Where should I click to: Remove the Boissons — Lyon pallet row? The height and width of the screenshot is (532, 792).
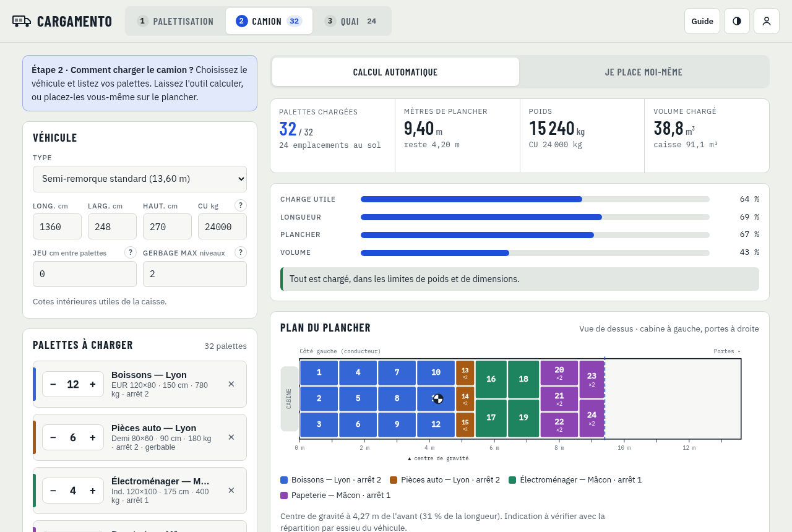[x=231, y=384]
